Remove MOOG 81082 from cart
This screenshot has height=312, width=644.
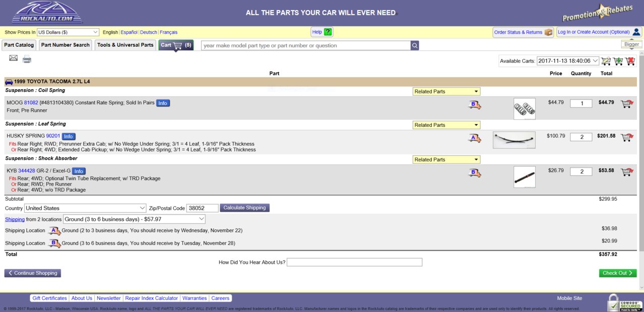coord(627,104)
